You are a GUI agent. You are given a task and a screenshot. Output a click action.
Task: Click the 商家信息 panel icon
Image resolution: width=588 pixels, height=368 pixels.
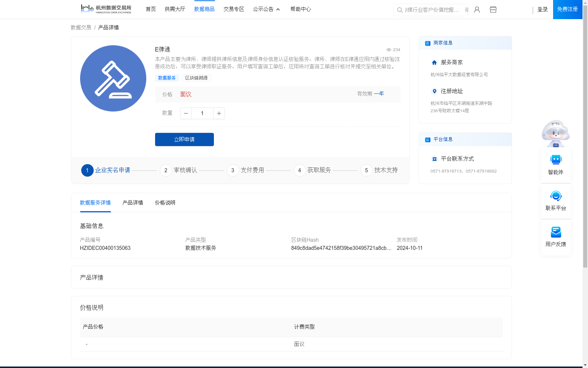[428, 43]
